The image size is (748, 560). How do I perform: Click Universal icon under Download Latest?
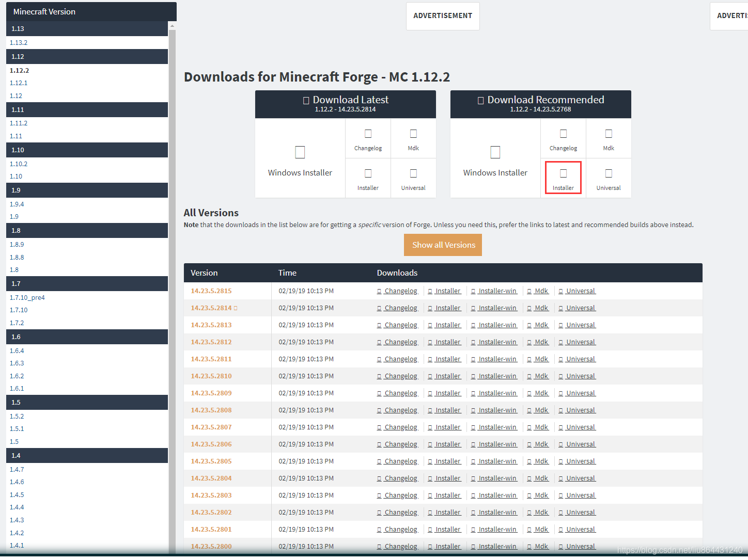(413, 174)
